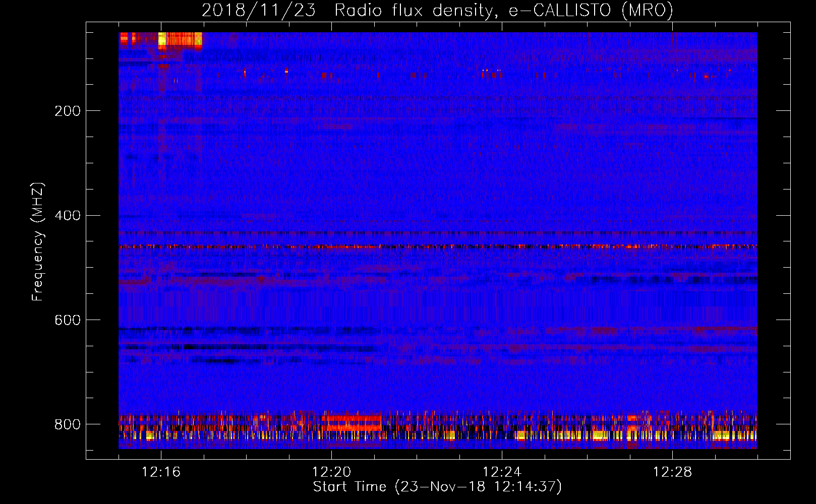This screenshot has width=816, height=504.
Task: Click the 'Frequency (MHZ)' axis label
Action: (37, 241)
